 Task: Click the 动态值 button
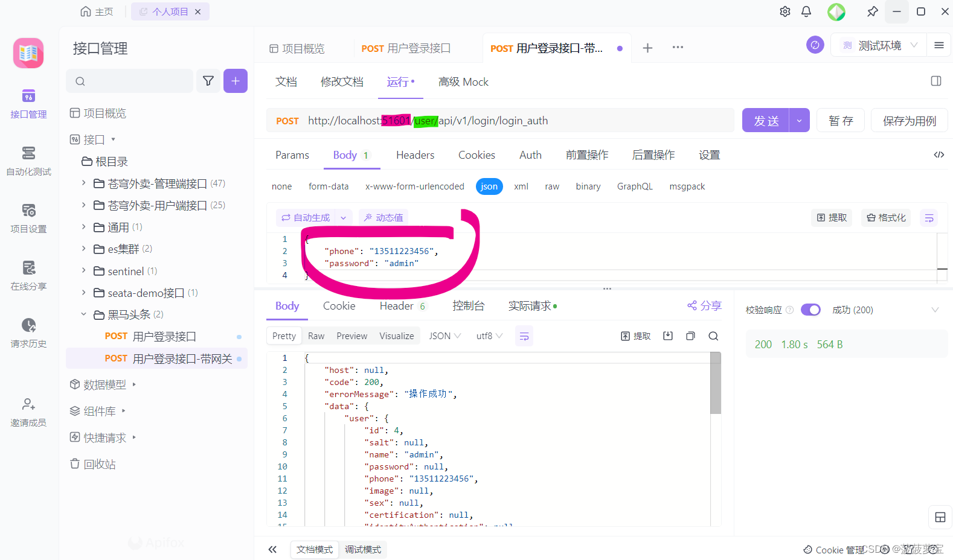[x=383, y=218]
